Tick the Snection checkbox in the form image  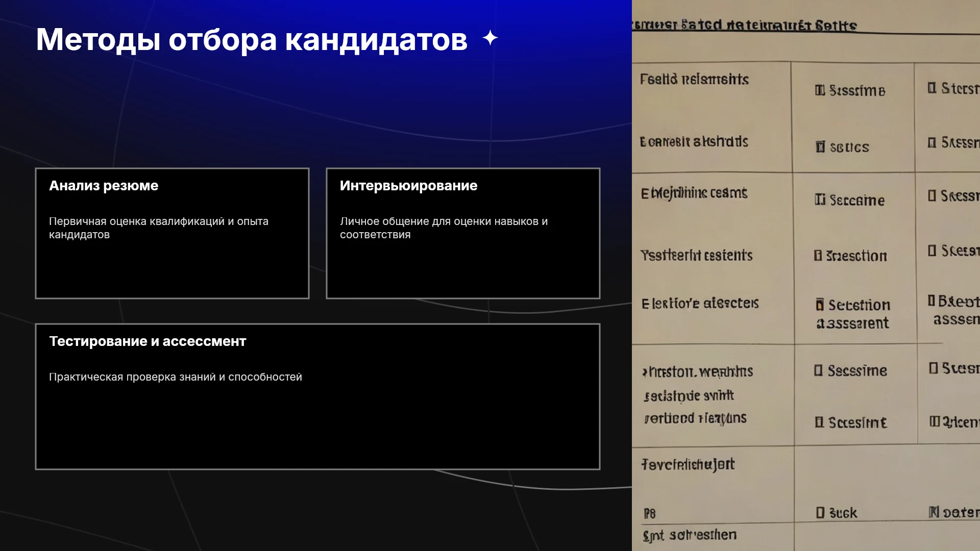[818, 255]
